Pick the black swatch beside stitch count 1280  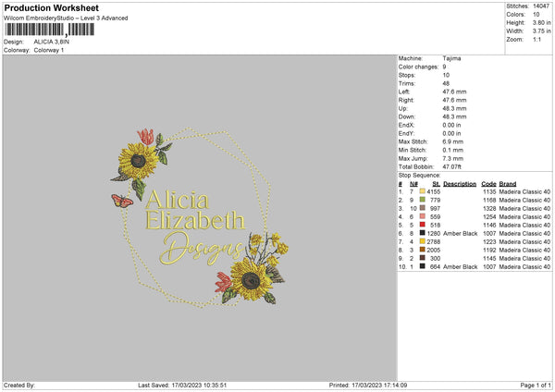coord(423,233)
